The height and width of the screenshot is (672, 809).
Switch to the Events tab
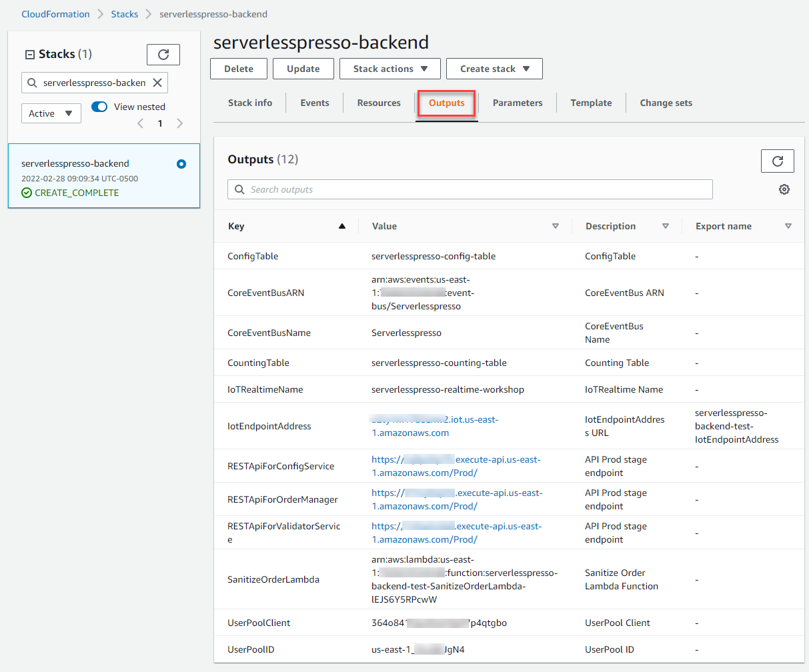pyautogui.click(x=315, y=103)
